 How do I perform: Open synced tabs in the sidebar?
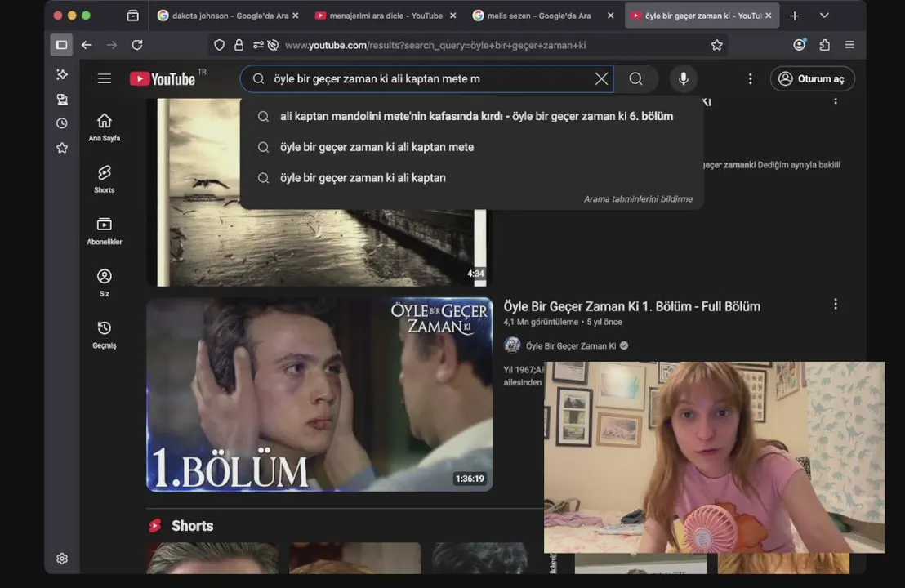pyautogui.click(x=62, y=100)
